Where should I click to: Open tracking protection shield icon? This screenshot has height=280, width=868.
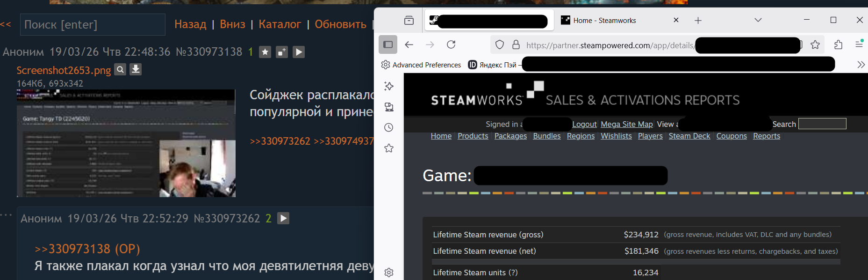coord(500,44)
